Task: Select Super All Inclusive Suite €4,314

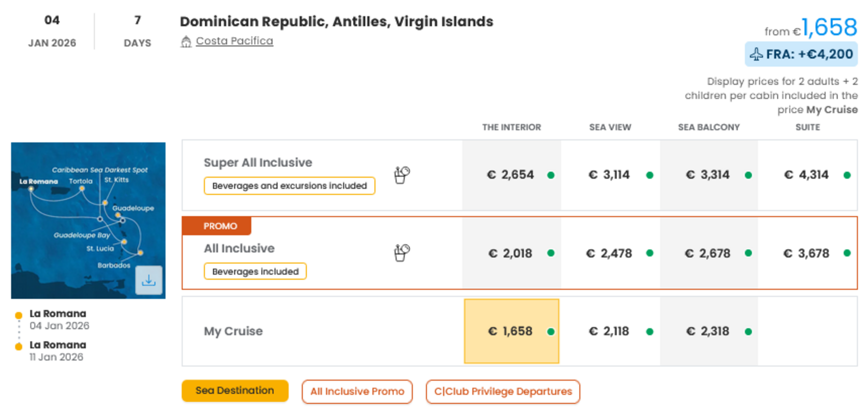Action: point(806,175)
